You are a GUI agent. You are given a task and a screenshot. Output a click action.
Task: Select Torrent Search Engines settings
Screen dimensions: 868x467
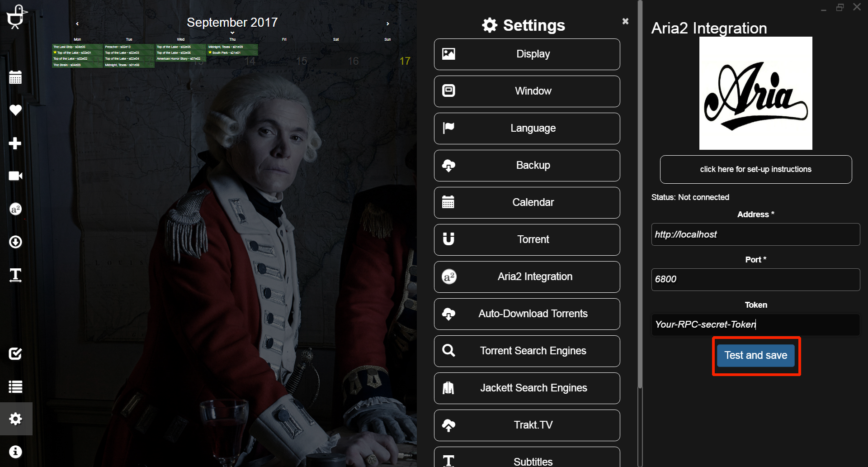pos(527,351)
